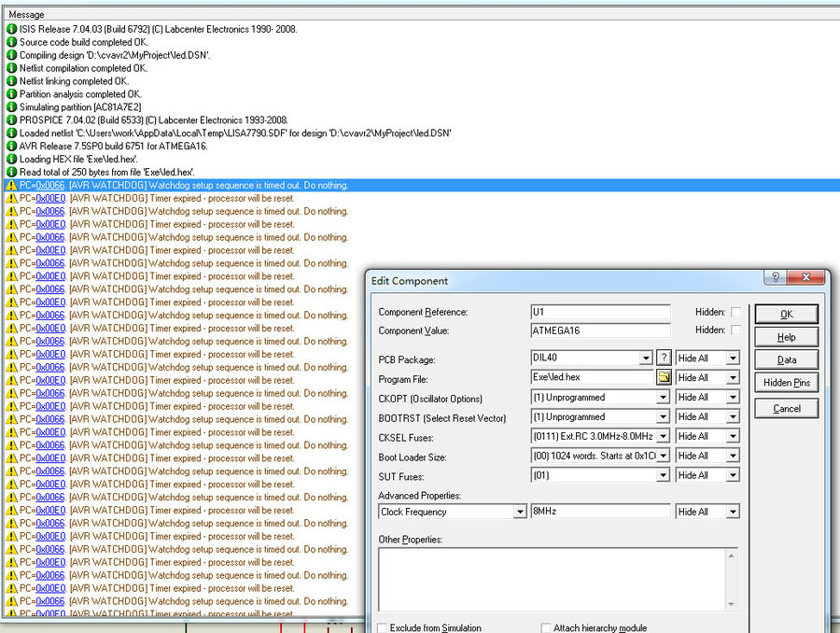Click the info icon next to 'Source code build completed'
The width and height of the screenshot is (840, 633).
click(x=11, y=42)
